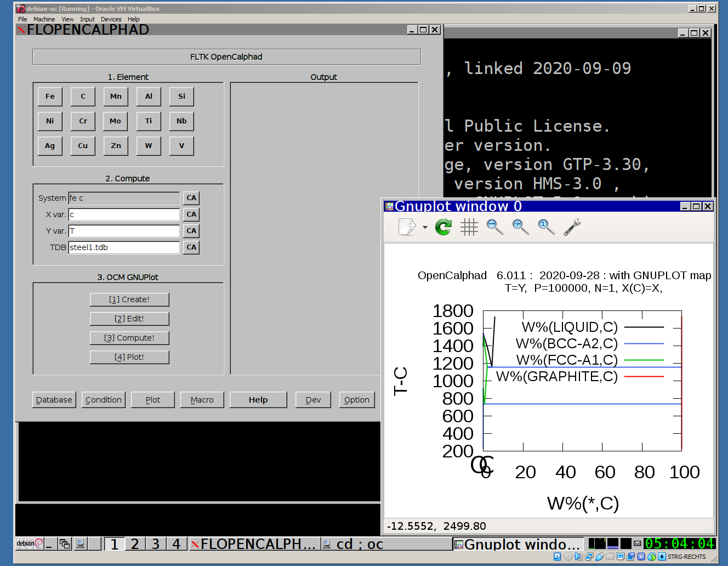Select the Al element button

(x=149, y=97)
